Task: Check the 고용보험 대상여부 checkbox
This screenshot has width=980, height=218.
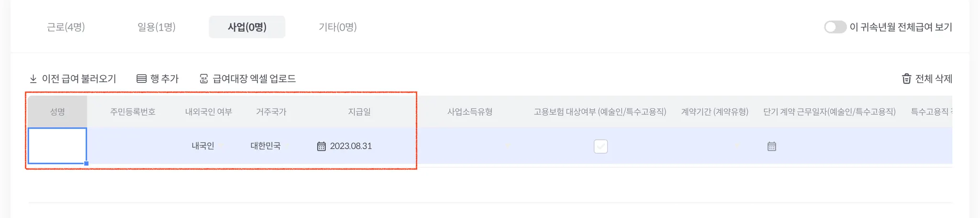Action: tap(601, 146)
